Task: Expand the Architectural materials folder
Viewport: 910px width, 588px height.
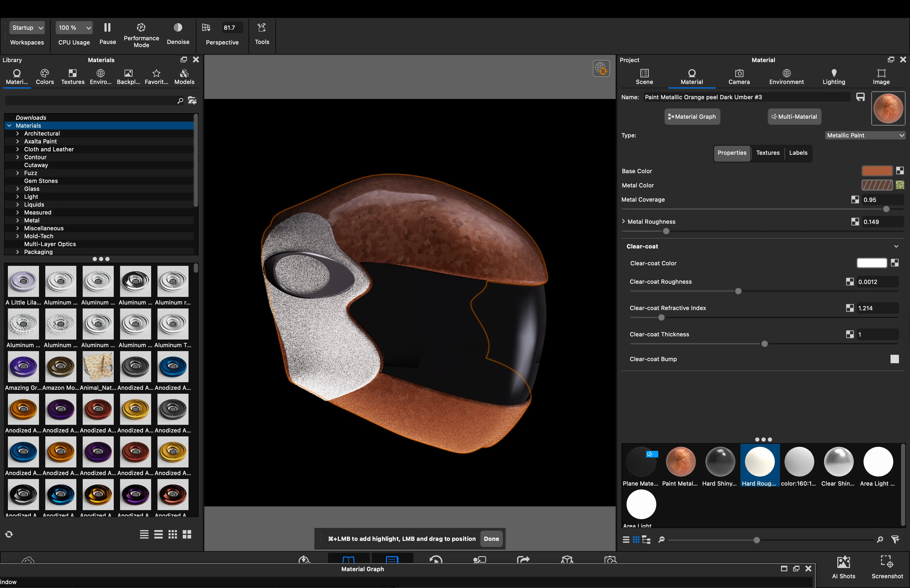Action: tap(18, 134)
